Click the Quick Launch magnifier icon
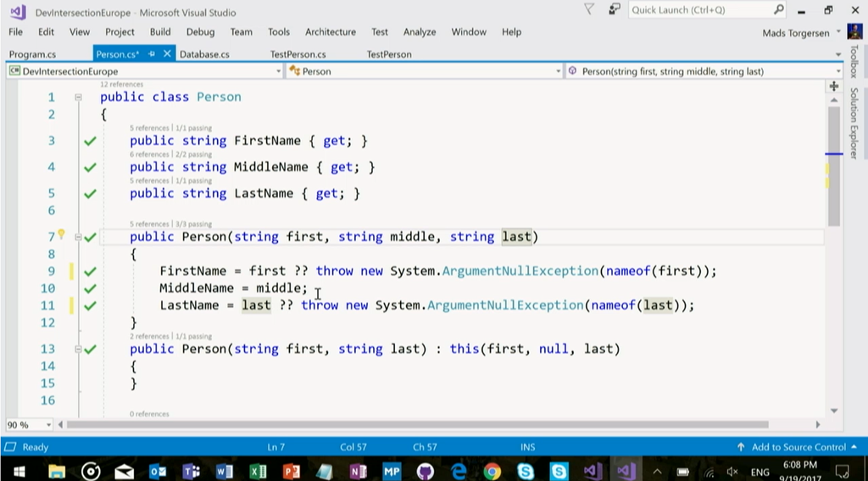This screenshot has width=868, height=481. coord(778,9)
